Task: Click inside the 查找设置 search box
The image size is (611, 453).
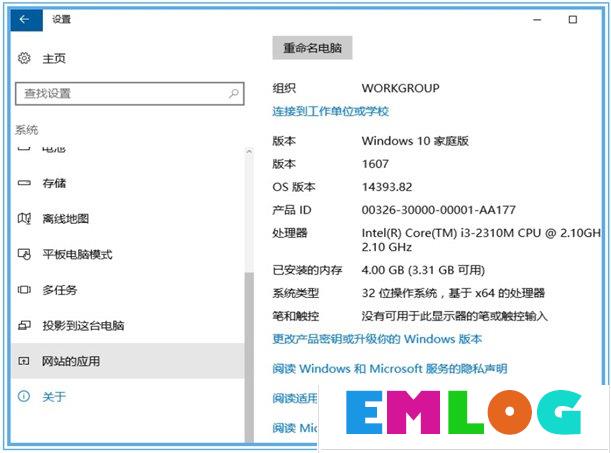Action: coord(129,93)
